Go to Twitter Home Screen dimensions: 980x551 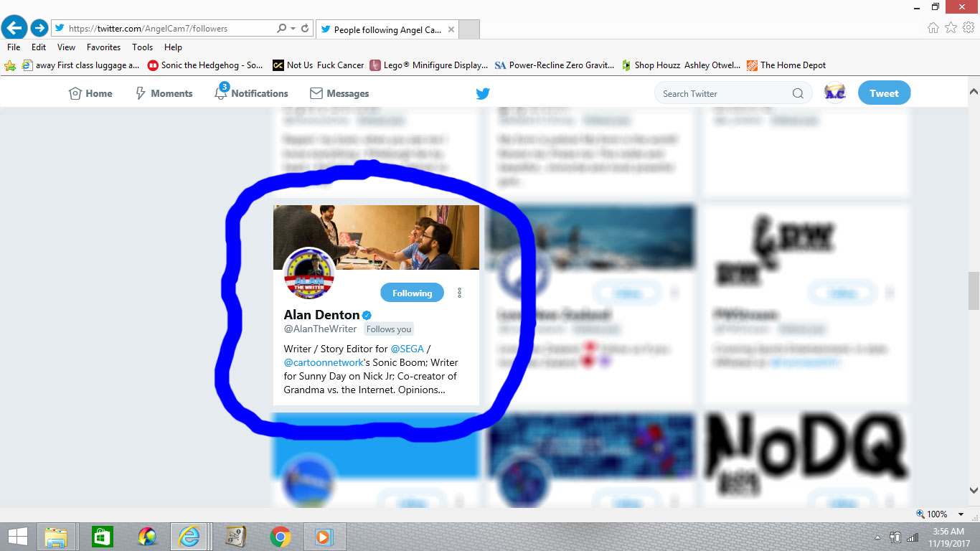coord(90,93)
